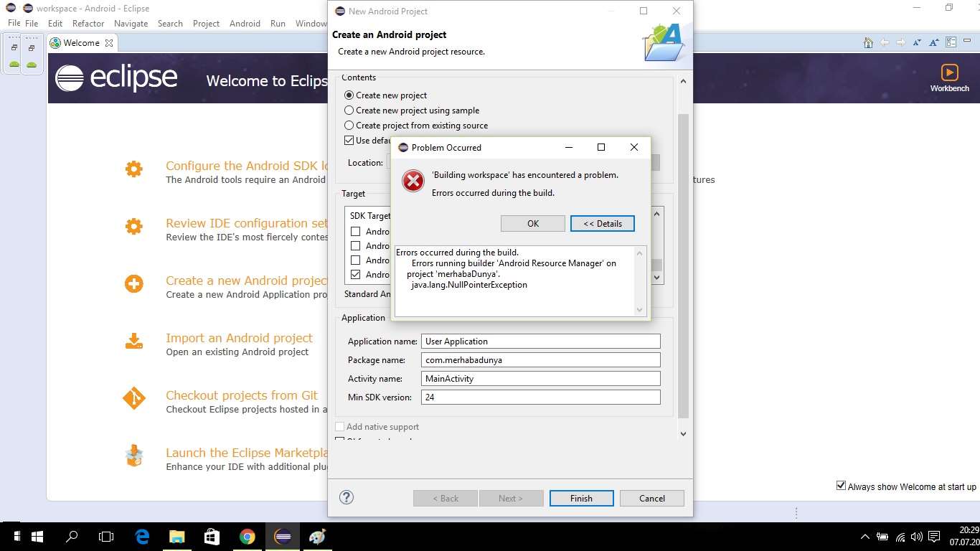Image resolution: width=980 pixels, height=551 pixels.
Task: Open the Review IDE configuration link
Action: pos(246,223)
